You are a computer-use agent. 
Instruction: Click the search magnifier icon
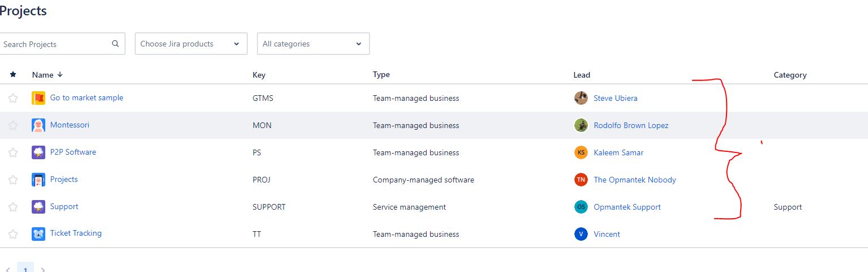click(115, 44)
